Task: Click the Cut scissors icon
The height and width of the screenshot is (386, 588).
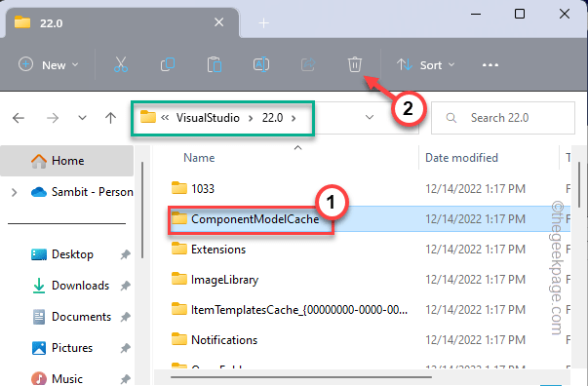Action: (x=121, y=64)
